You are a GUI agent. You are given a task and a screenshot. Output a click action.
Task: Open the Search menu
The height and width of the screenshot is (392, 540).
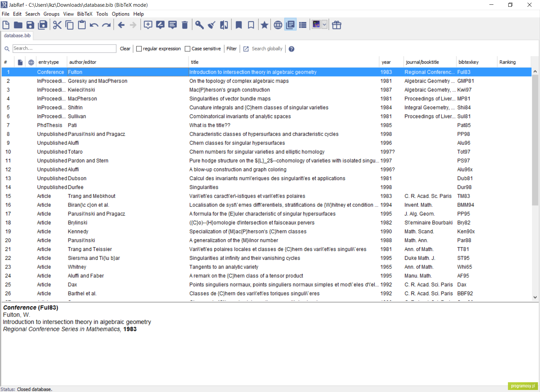32,14
